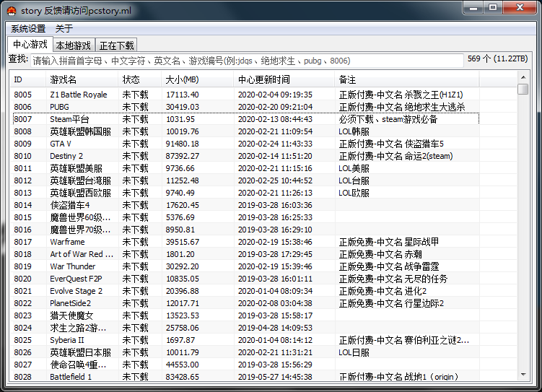Image resolution: width=542 pixels, height=392 pixels.
Task: Click the app icon in the title bar
Action: (12, 11)
